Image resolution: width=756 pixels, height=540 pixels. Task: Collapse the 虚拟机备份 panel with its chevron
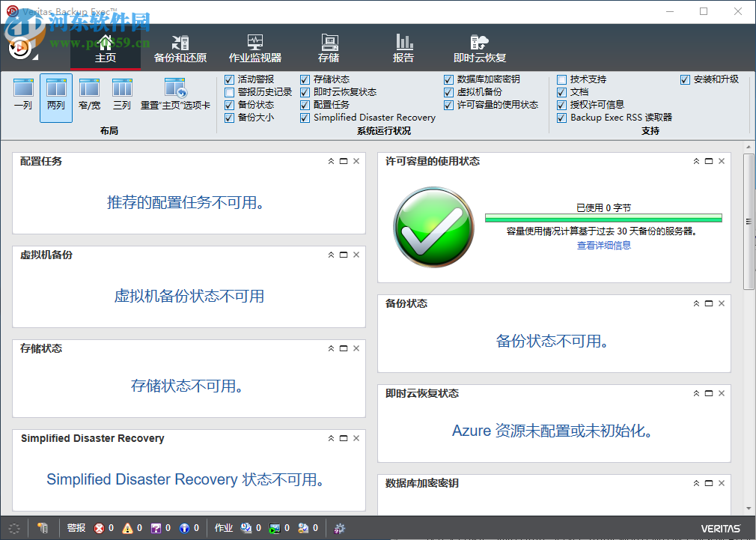pos(331,254)
